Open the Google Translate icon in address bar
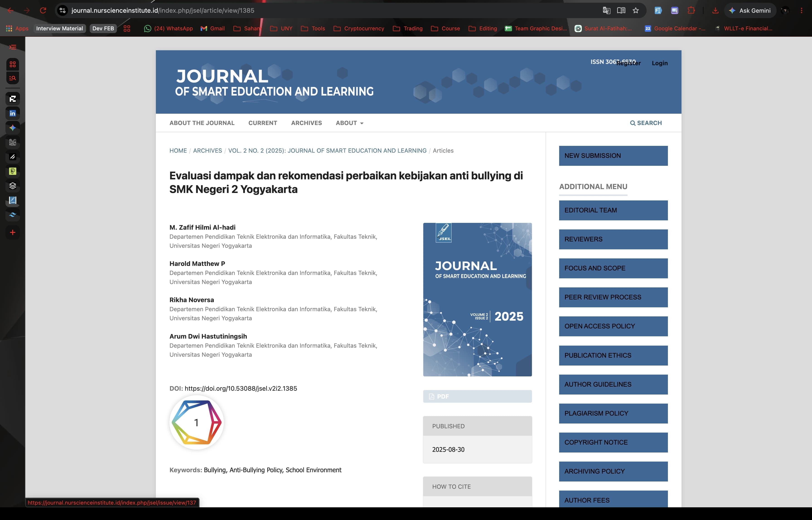 click(x=606, y=10)
